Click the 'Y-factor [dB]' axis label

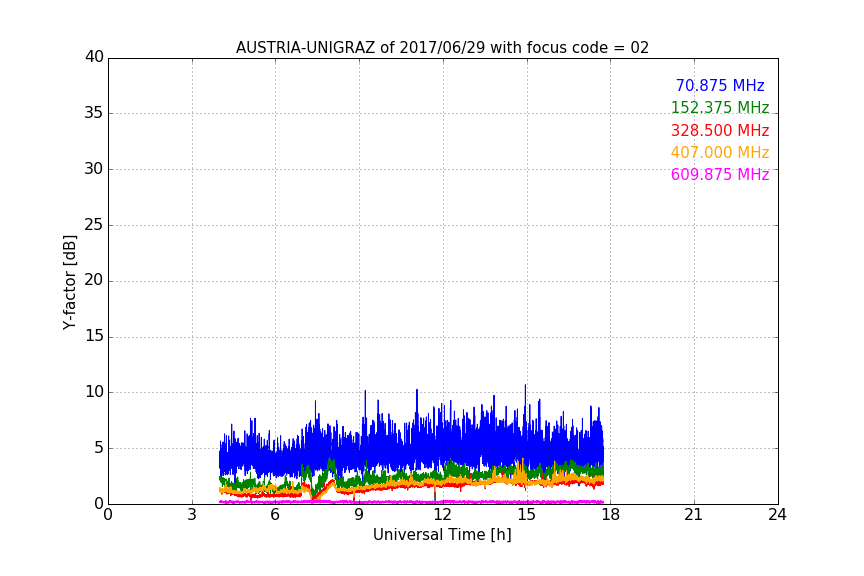69,282
